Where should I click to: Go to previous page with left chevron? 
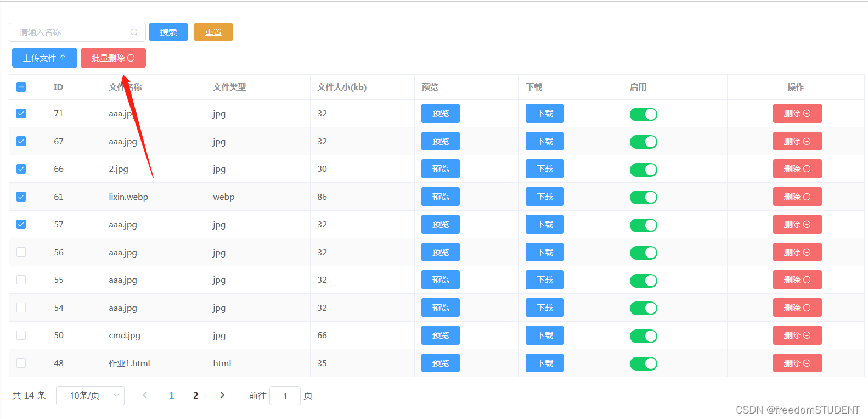coord(145,395)
